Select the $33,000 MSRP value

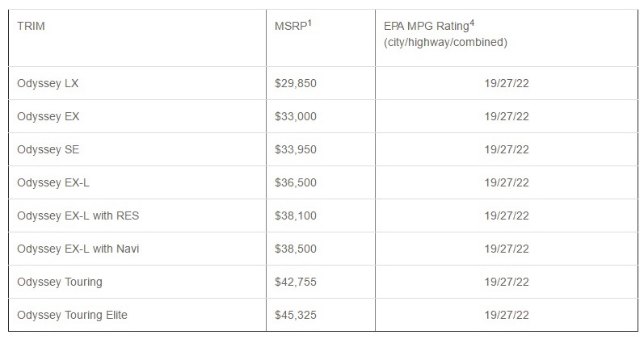click(296, 116)
